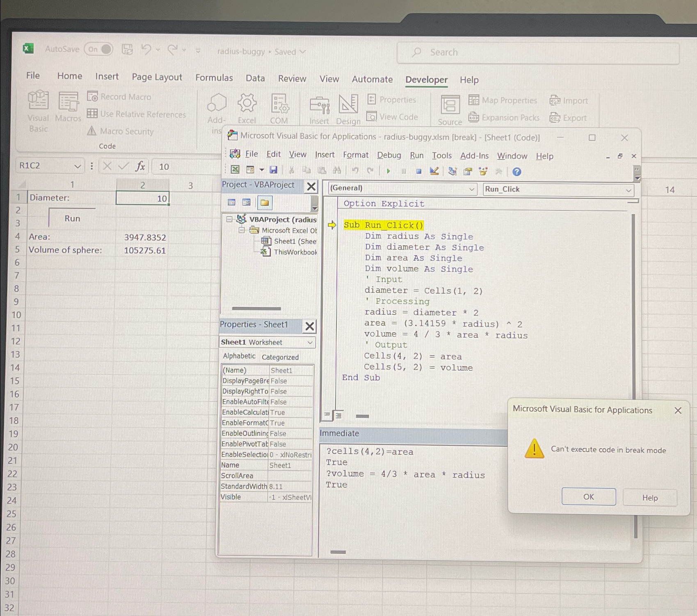The width and height of the screenshot is (697, 616).
Task: Click OK in the break mode dialog
Action: click(589, 497)
